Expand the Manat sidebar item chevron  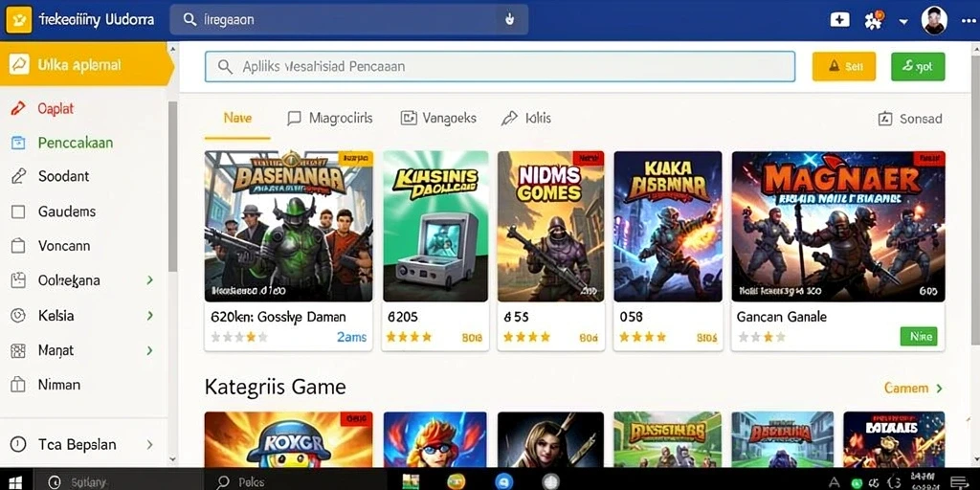(x=150, y=350)
